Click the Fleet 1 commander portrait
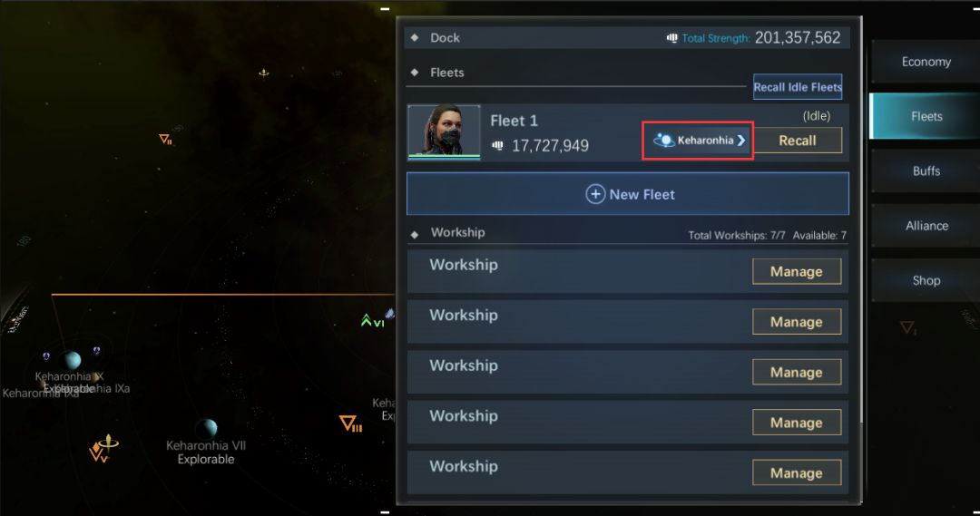This screenshot has height=516, width=980. [x=444, y=132]
